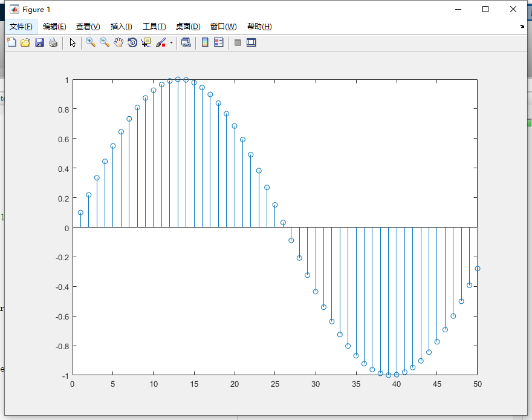The width and height of the screenshot is (532, 420).
Task: Close the Figure 1 window
Action: pyautogui.click(x=513, y=9)
